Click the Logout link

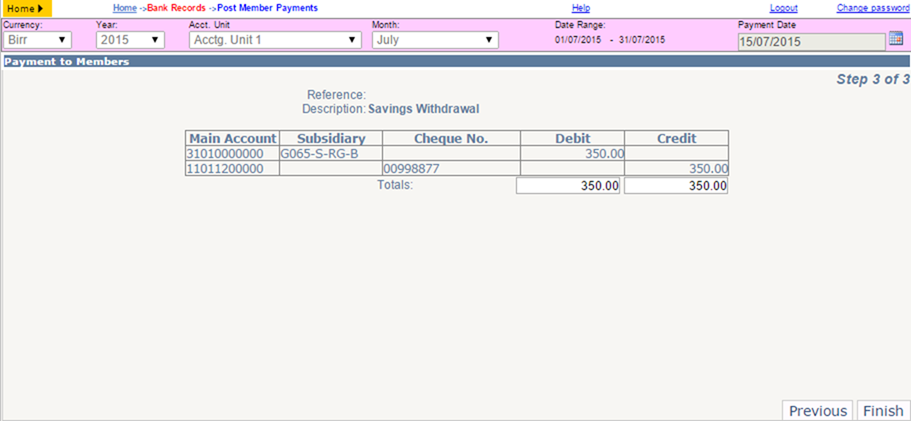784,8
